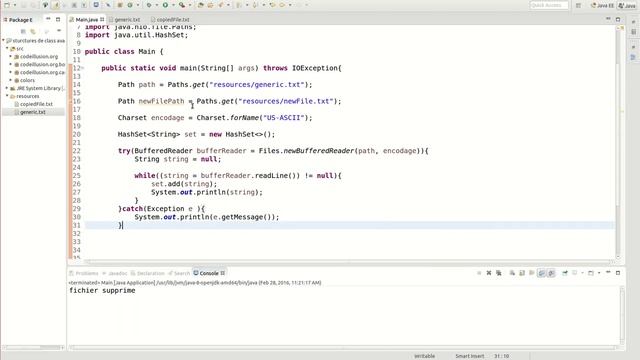This screenshot has width=640, height=360.
Task: Switch to the Javadoc tab
Action: [x=115, y=273]
